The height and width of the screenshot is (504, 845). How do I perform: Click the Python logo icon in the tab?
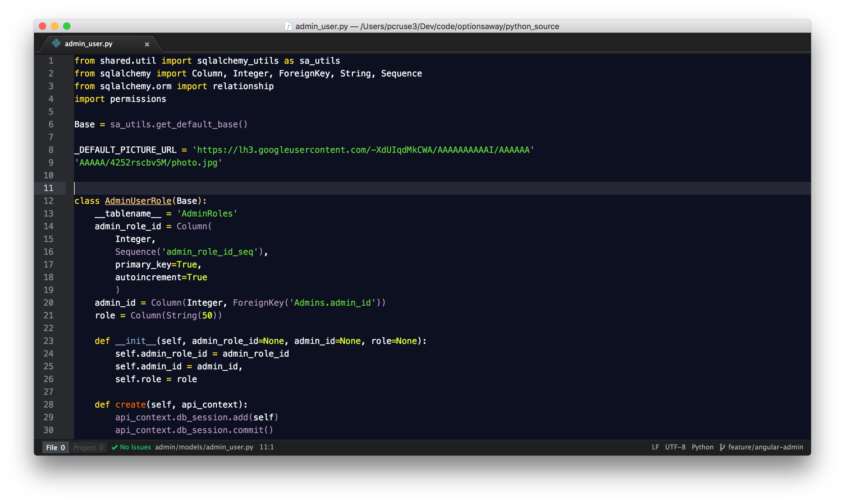pos(56,43)
